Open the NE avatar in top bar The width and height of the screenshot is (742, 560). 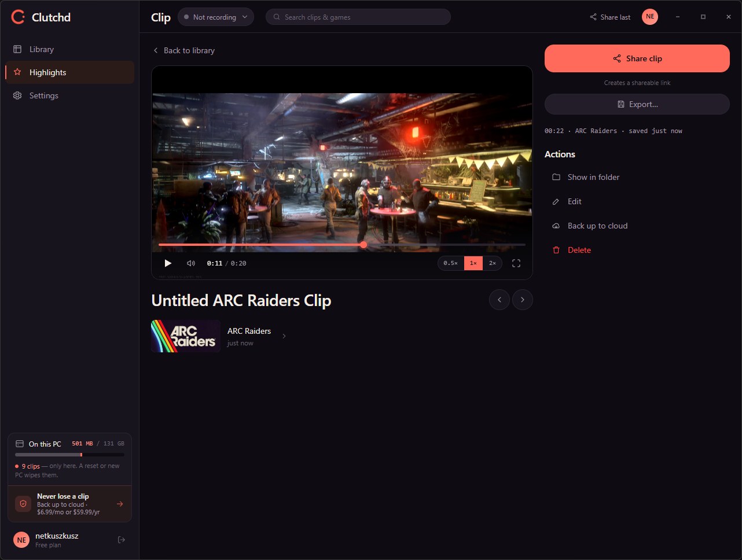coord(650,16)
